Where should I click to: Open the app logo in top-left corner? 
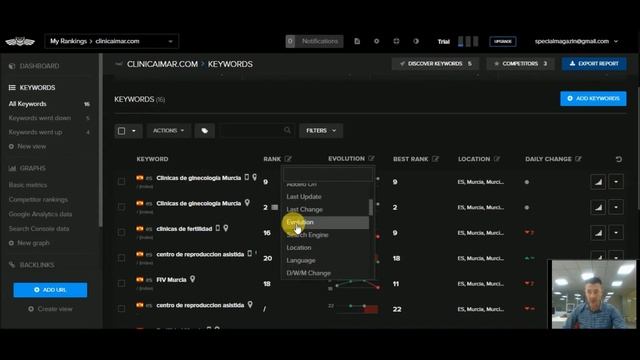pyautogui.click(x=20, y=41)
